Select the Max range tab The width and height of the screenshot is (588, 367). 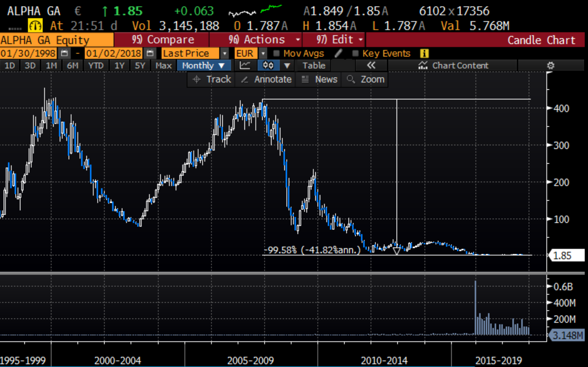[164, 65]
